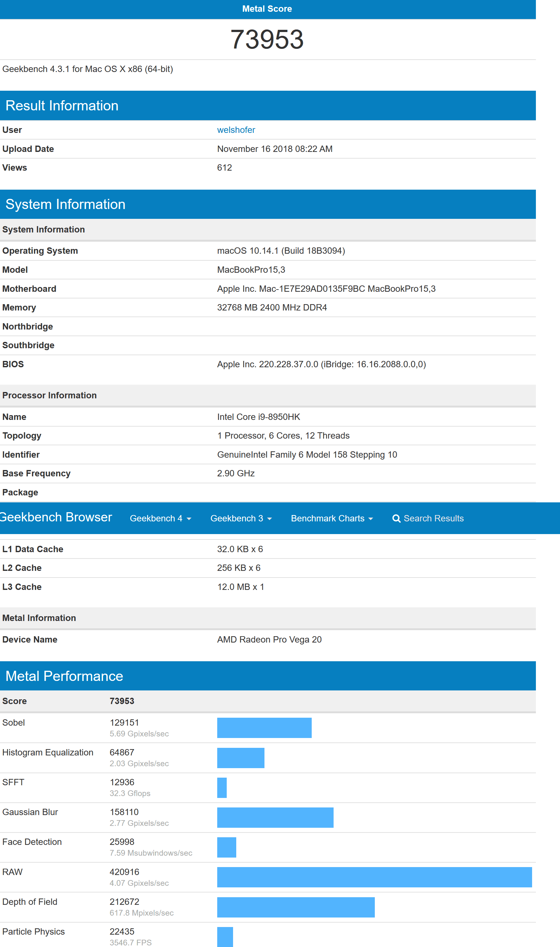Click the Motherboard value Mac-1E7E29AD0135F9BC
Screen dimensions: 560x947
(326, 289)
